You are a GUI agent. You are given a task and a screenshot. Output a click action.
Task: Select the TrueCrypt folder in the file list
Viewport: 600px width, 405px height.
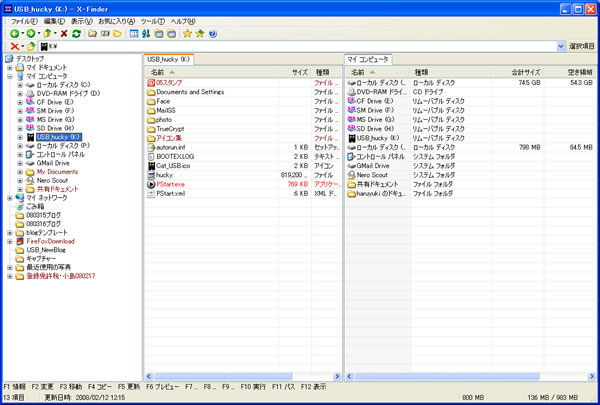[x=170, y=129]
